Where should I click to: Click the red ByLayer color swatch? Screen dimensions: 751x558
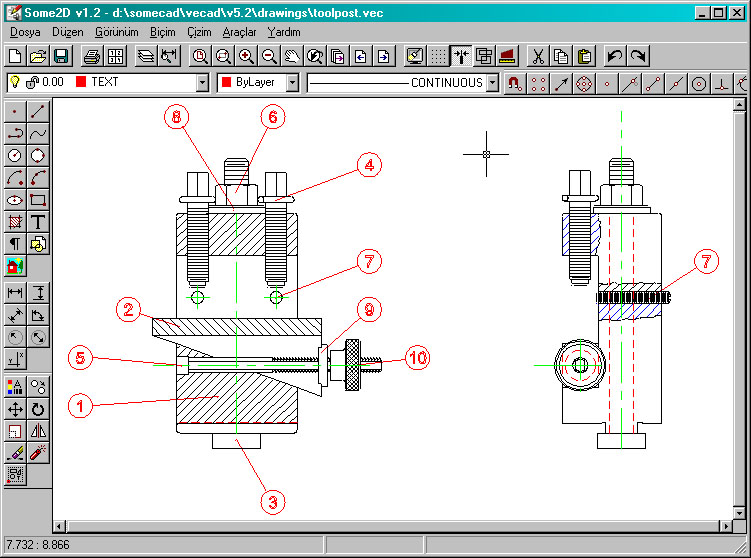[227, 83]
